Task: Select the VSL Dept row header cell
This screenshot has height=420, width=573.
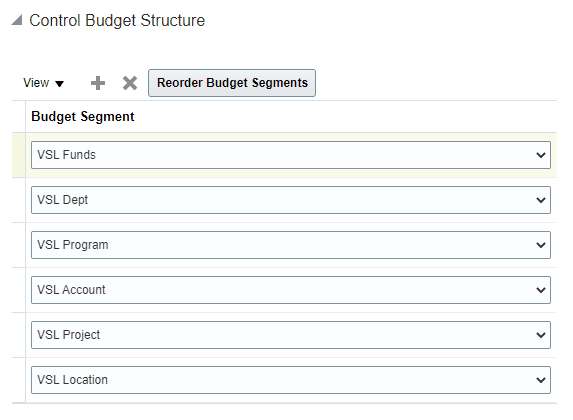Action: pos(19,200)
